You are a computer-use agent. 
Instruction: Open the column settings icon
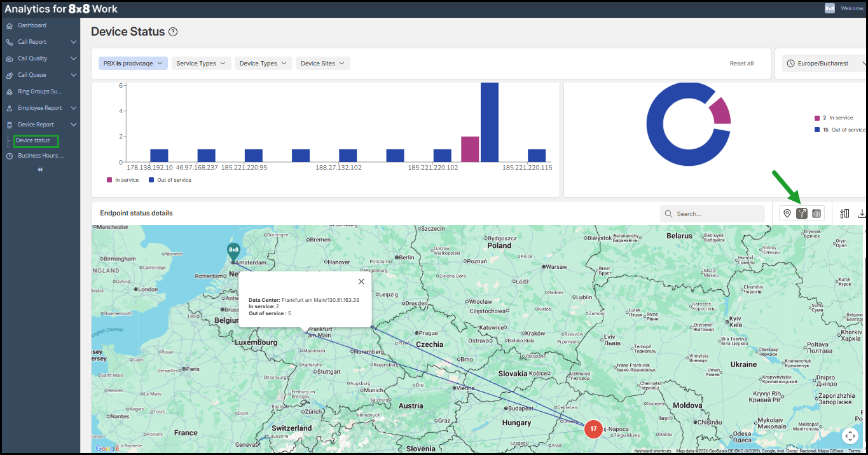844,214
